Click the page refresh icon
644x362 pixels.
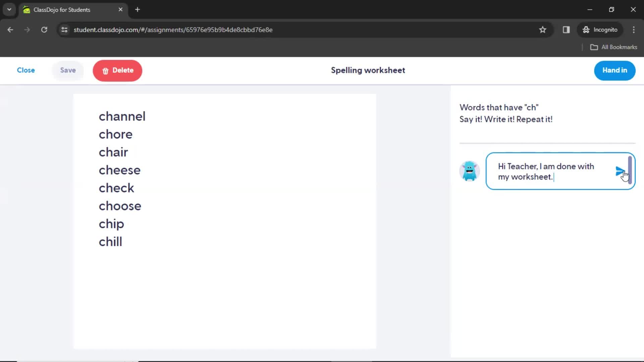click(x=44, y=29)
